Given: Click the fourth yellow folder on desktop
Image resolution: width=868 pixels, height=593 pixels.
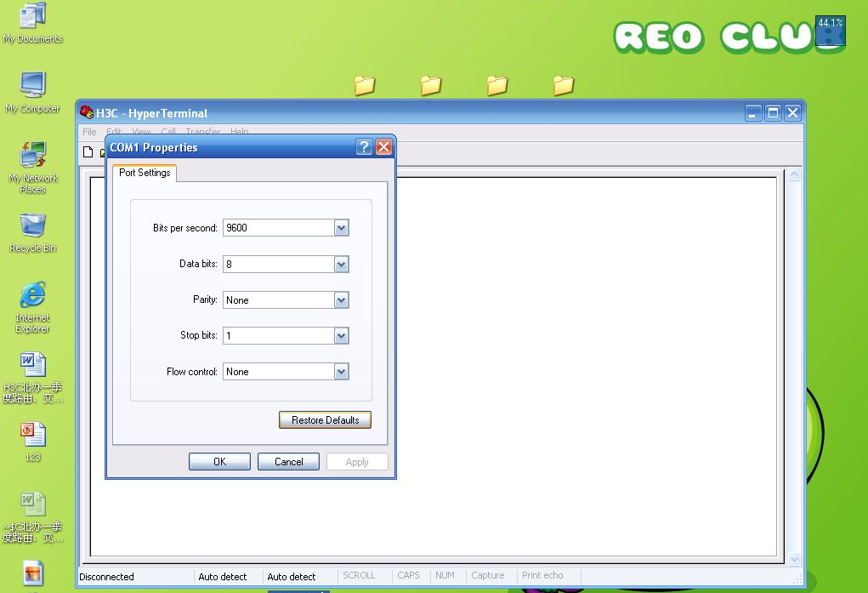Looking at the screenshot, I should click(x=564, y=85).
